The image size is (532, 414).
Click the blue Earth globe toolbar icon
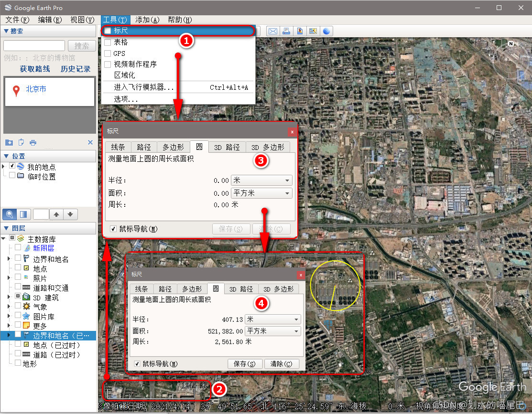click(326, 31)
